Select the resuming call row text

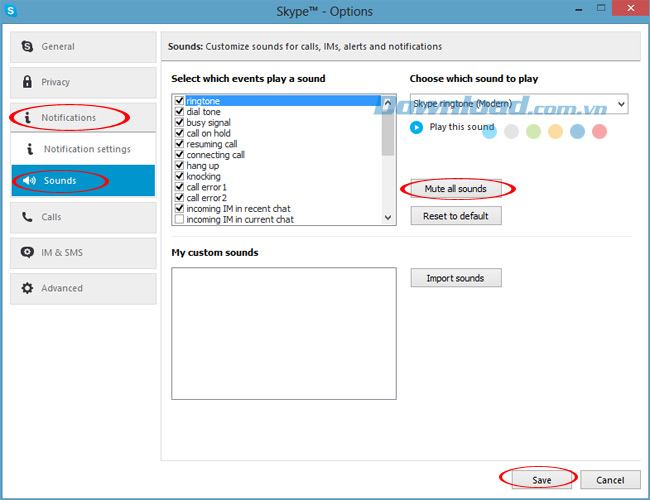[x=212, y=144]
